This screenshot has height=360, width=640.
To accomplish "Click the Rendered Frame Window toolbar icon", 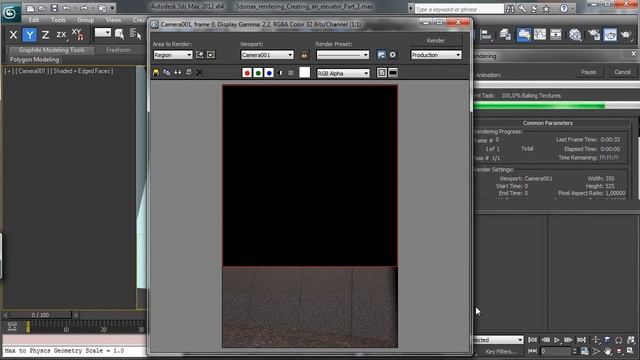I will pos(610,35).
